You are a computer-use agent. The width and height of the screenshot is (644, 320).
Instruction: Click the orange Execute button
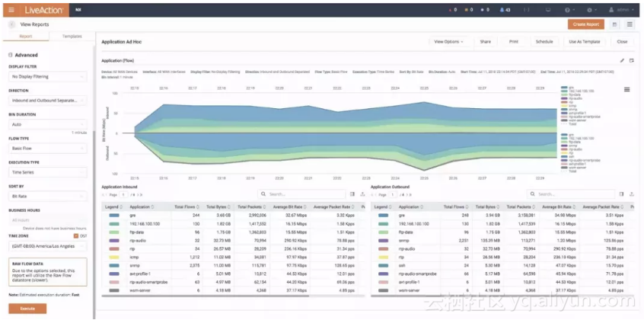pyautogui.click(x=27, y=309)
